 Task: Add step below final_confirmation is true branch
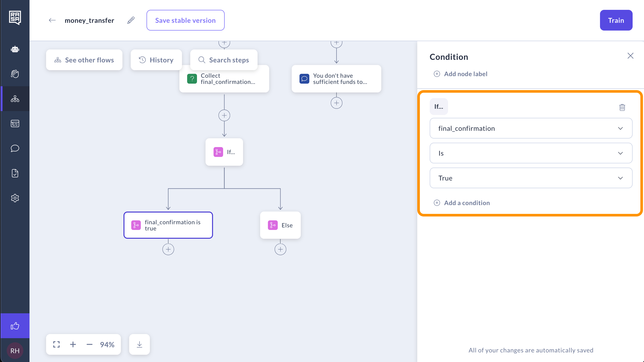coord(168,249)
